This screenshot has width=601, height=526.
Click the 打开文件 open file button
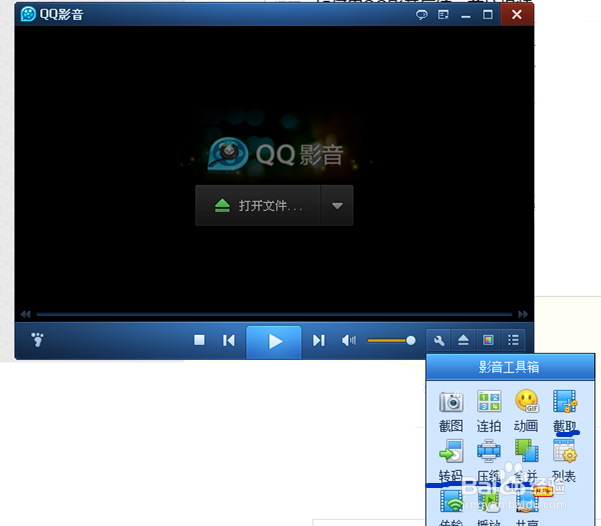click(258, 205)
